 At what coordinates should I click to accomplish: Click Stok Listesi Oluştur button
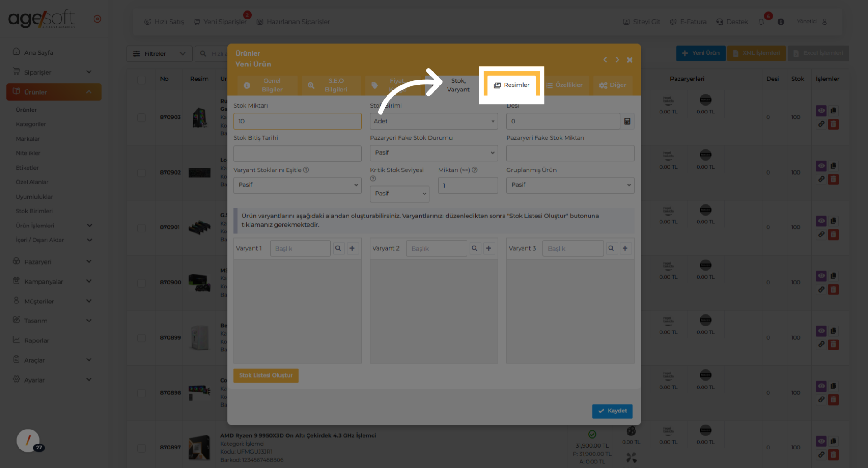point(266,375)
